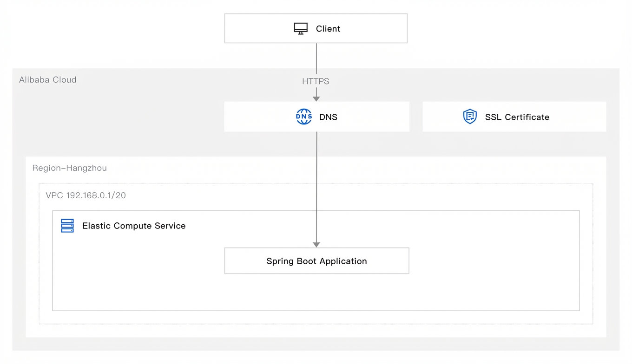Click the SSL Certificate text label
632x364 pixels.
[x=517, y=117]
